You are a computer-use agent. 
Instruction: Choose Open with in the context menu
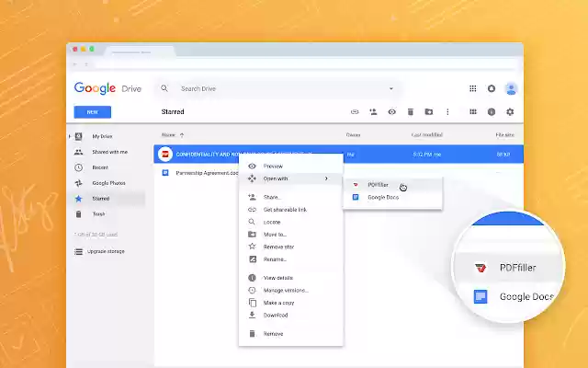click(290, 178)
